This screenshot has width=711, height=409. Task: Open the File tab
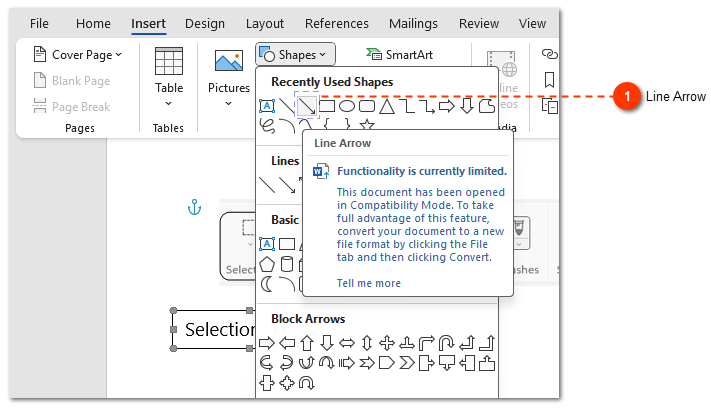click(x=39, y=24)
